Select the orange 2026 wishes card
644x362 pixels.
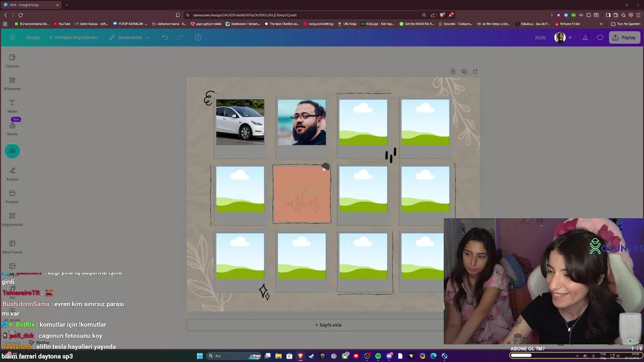point(302,194)
